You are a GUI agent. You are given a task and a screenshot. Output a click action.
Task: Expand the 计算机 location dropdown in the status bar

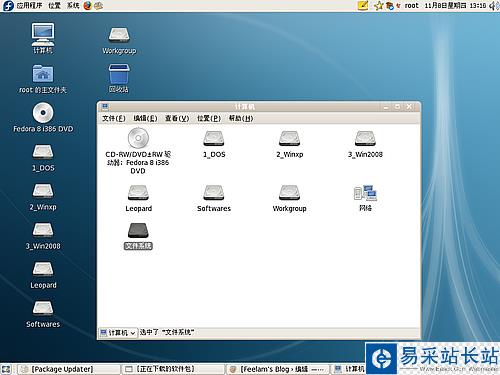tap(118, 333)
